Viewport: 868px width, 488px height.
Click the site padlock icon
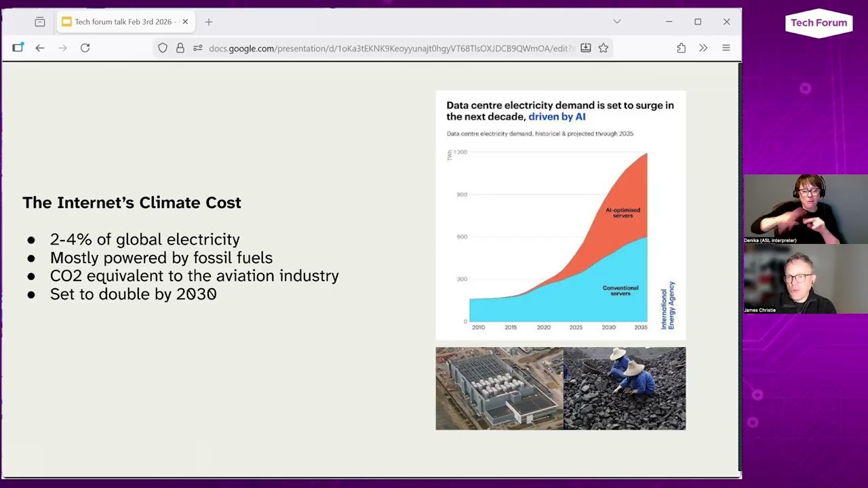(x=180, y=48)
